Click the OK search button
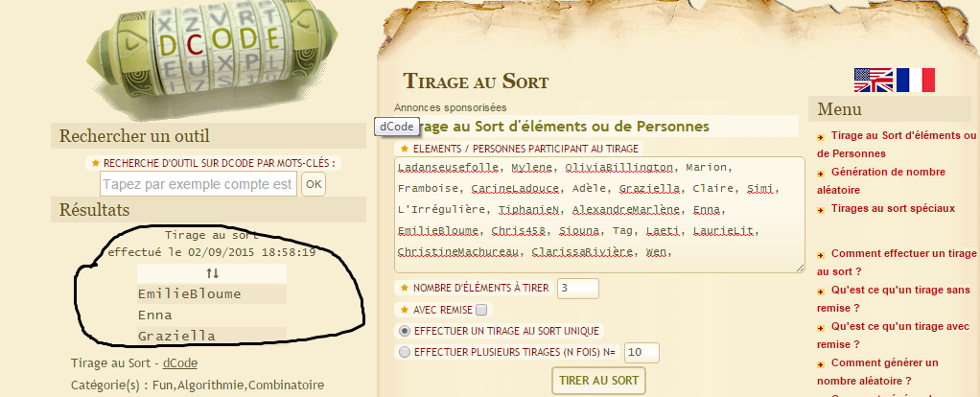The width and height of the screenshot is (980, 397). click(x=314, y=184)
